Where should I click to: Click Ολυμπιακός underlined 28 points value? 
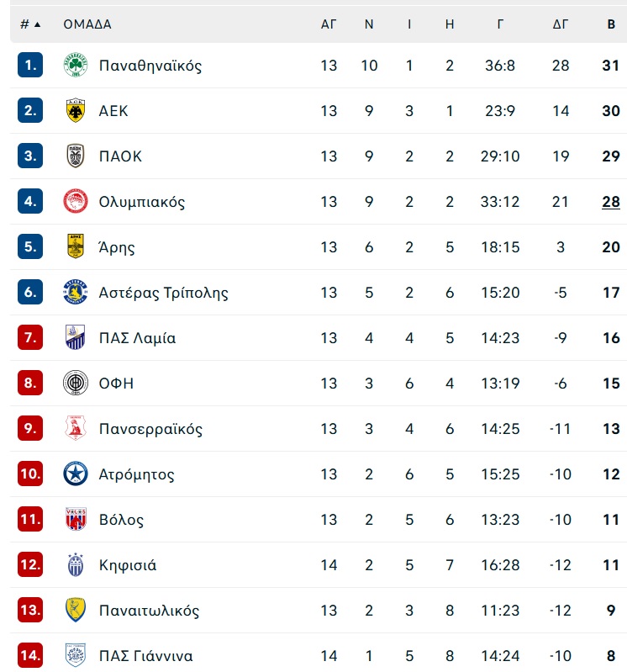click(611, 202)
